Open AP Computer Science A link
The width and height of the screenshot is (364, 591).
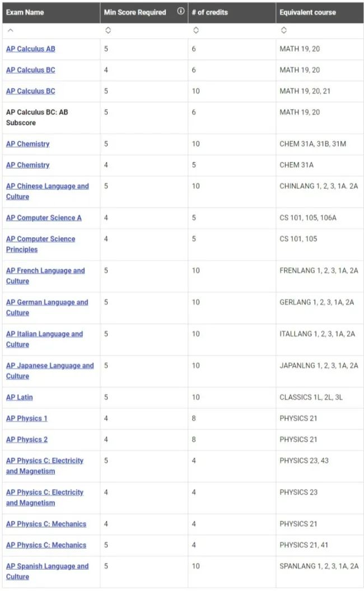[44, 218]
